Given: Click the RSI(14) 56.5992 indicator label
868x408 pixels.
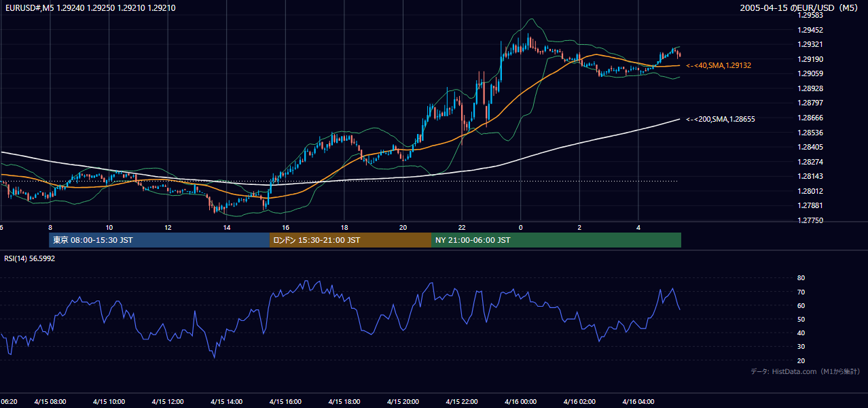Looking at the screenshot, I should tap(30, 258).
